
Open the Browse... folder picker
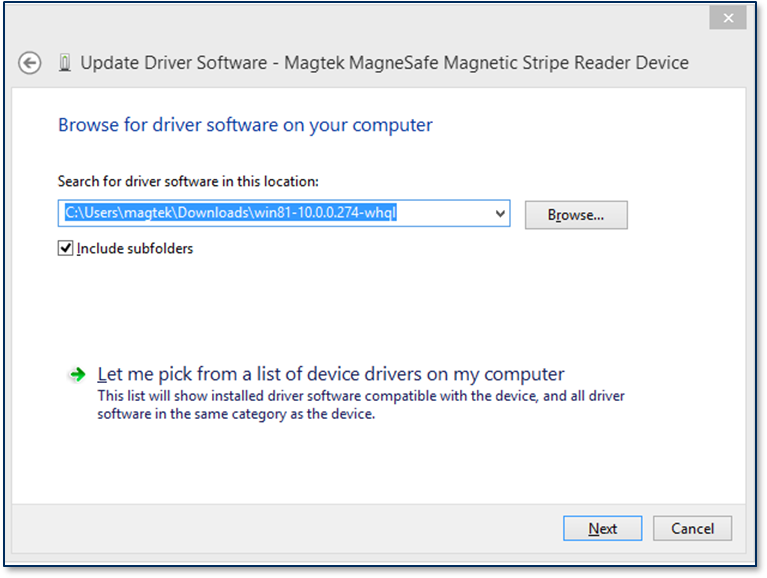coord(576,215)
